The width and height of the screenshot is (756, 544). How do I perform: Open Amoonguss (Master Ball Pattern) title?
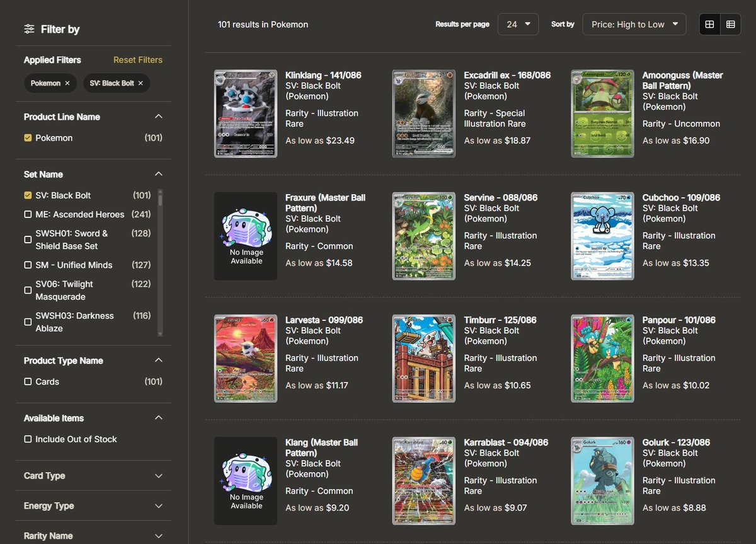pos(683,80)
